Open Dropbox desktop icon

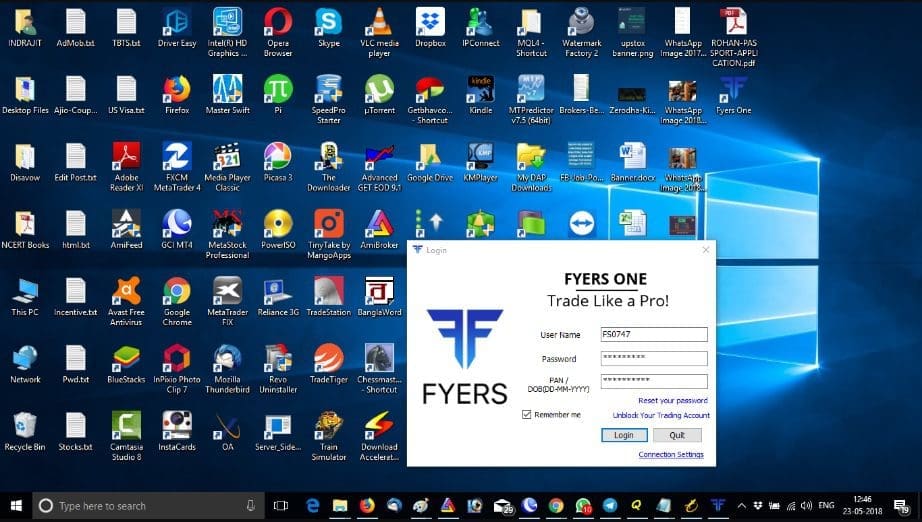pos(430,28)
